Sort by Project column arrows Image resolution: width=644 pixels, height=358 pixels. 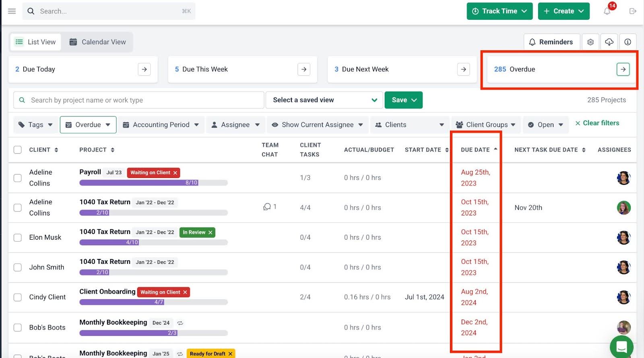point(113,150)
